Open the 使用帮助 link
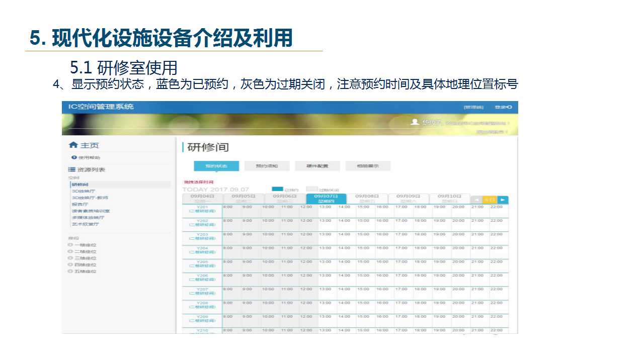Viewport: 644px width, 362px height. (x=89, y=158)
